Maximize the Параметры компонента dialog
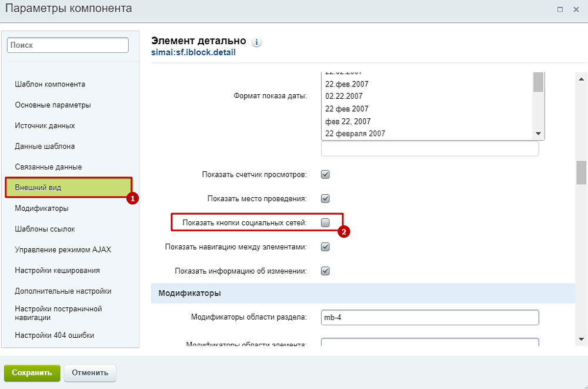The width and height of the screenshot is (588, 389). tap(560, 9)
